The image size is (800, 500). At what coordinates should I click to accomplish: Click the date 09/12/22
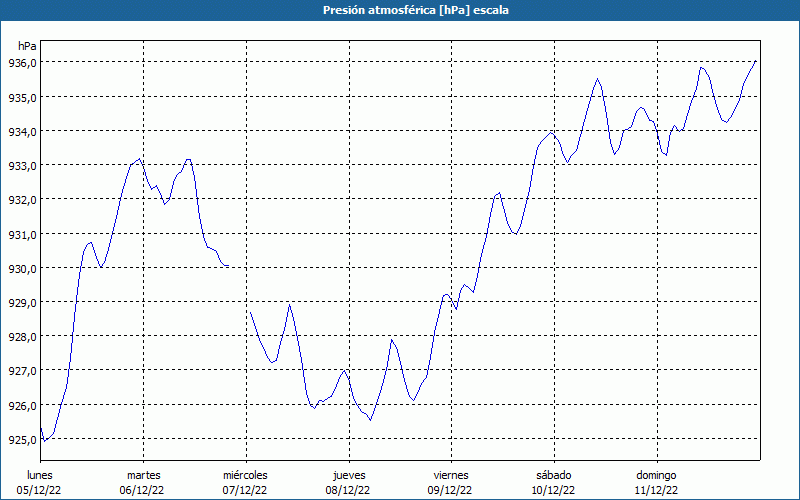(450, 490)
